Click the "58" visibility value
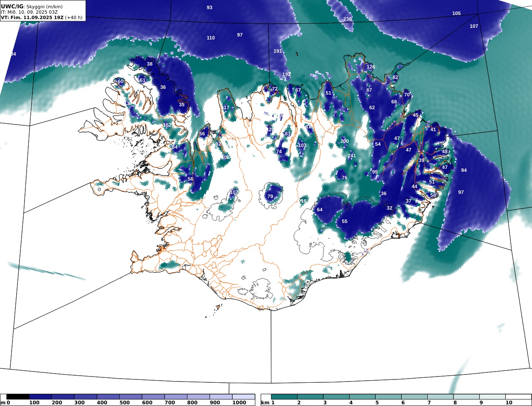 pos(433,195)
